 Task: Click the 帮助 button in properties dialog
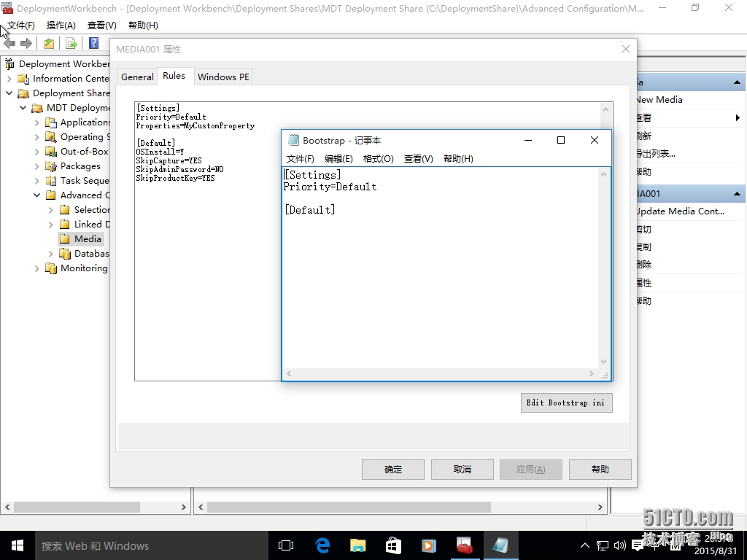(600, 470)
